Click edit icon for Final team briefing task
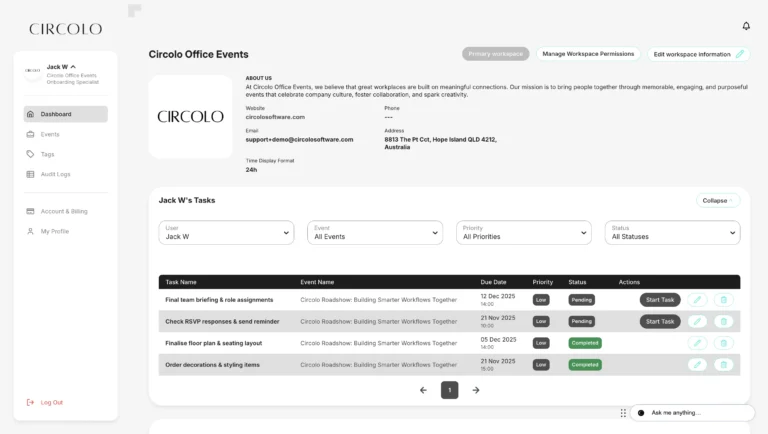Image resolution: width=768 pixels, height=434 pixels. click(x=697, y=299)
